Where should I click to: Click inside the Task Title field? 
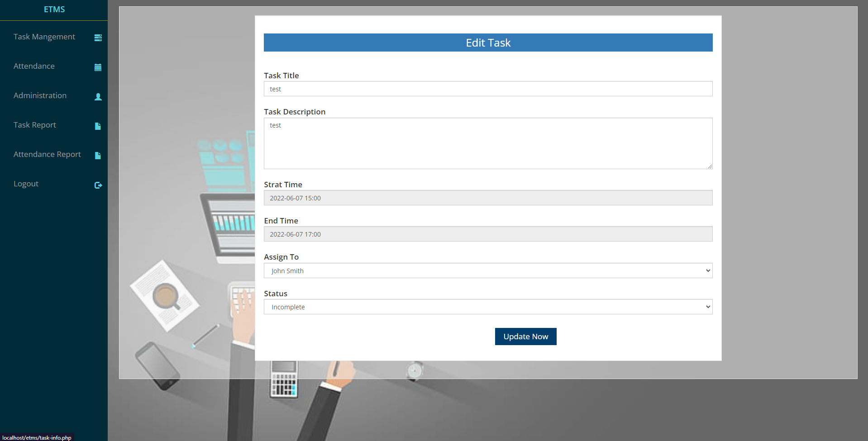[x=488, y=89]
